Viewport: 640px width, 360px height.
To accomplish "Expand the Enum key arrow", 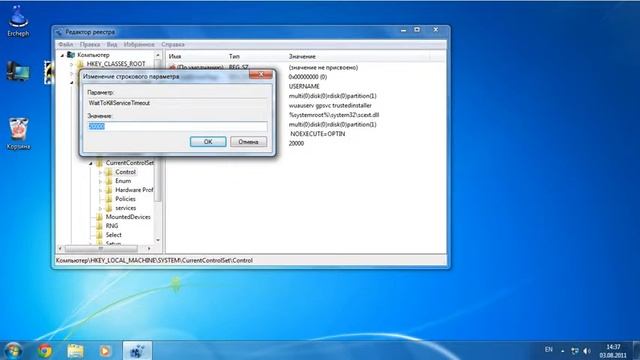I will point(100,181).
